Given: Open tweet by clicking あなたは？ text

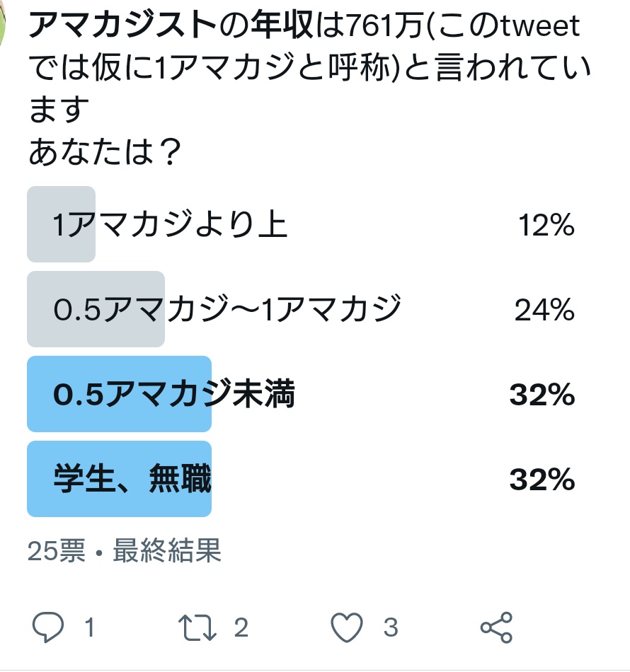Looking at the screenshot, I should [105, 151].
